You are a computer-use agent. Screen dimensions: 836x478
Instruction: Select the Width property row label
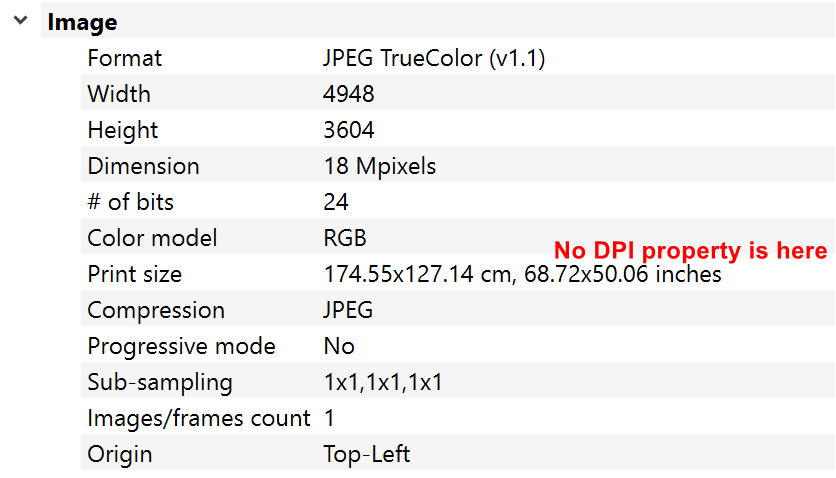coord(119,94)
